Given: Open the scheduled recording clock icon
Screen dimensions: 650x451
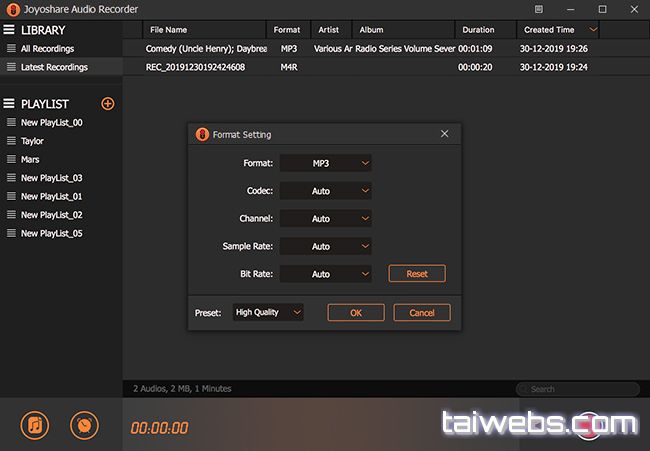Looking at the screenshot, I should pyautogui.click(x=84, y=425).
